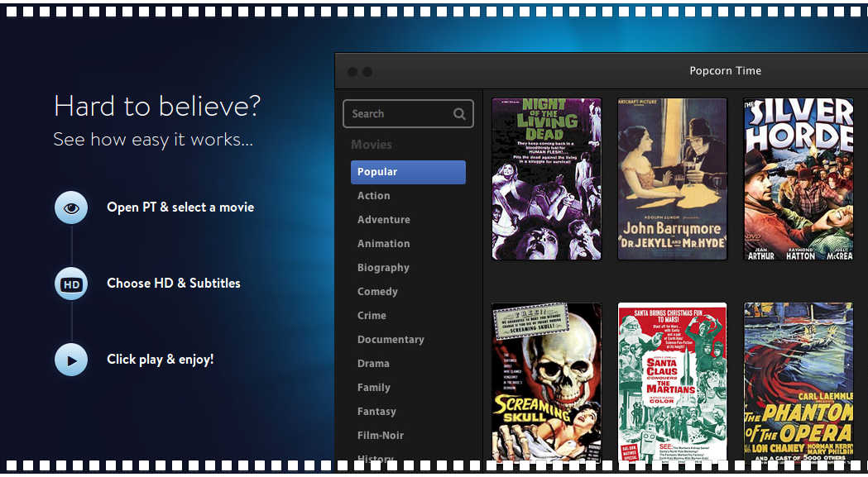Choose the Adventure genre
This screenshot has width=868, height=477.
click(384, 220)
